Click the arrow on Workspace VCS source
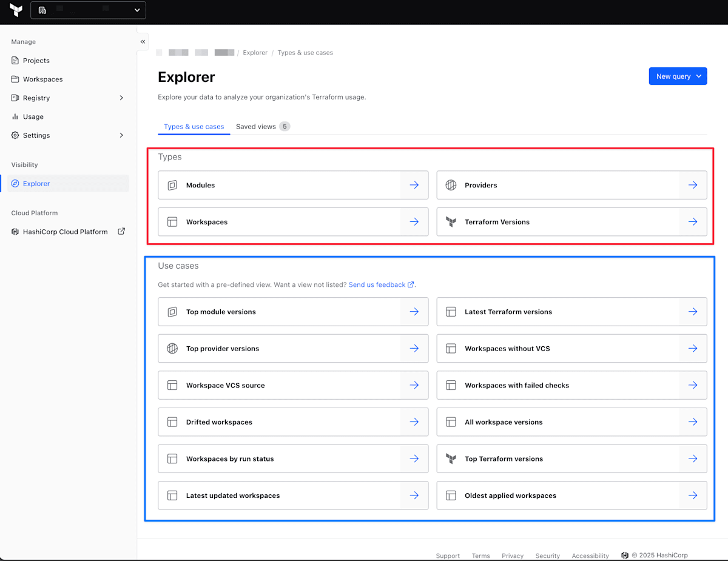The width and height of the screenshot is (728, 561). pyautogui.click(x=414, y=385)
